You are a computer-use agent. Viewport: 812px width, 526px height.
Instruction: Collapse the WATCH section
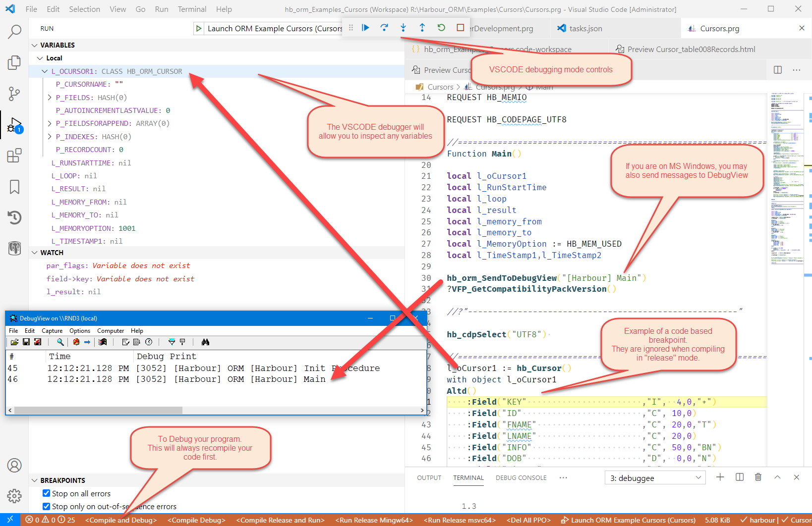coord(35,253)
